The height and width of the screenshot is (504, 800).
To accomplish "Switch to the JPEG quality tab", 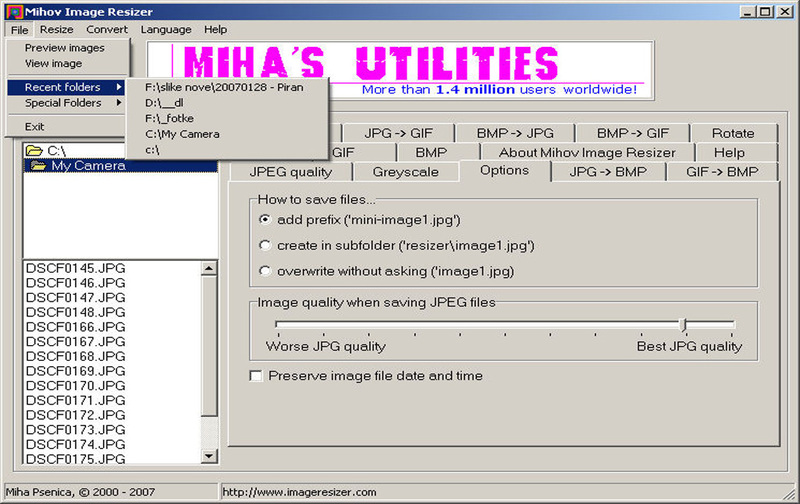I will pyautogui.click(x=291, y=172).
